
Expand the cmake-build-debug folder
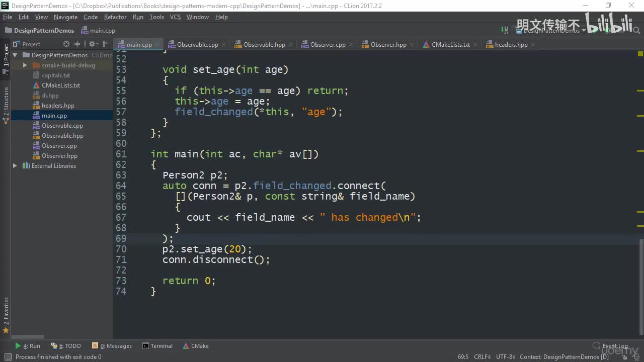[x=25, y=65]
